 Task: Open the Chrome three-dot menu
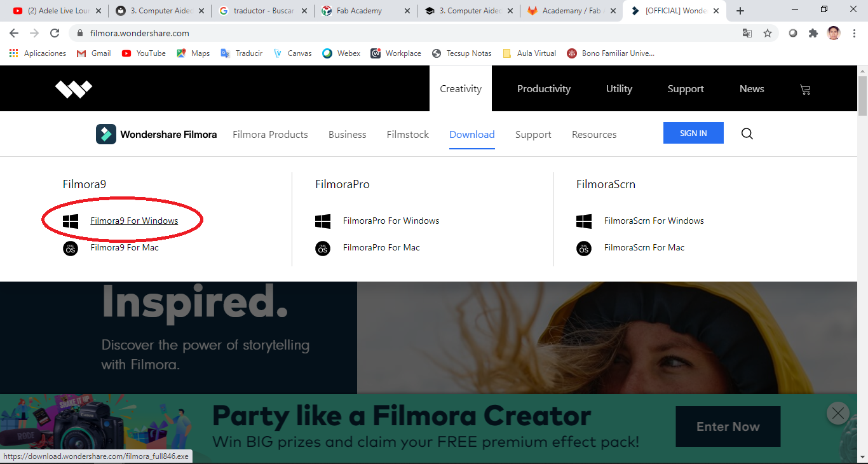[x=854, y=33]
